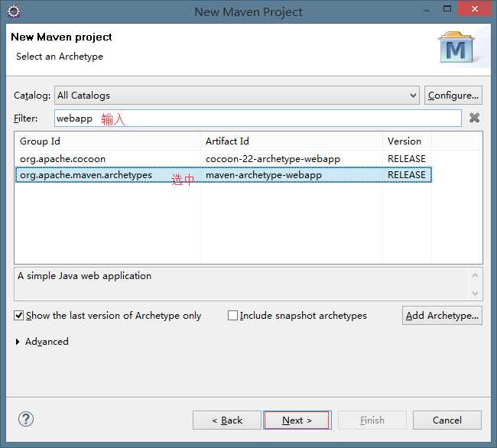This screenshot has height=448, width=497.
Task: Click the RELEASE version of cocoon row
Action: [407, 159]
